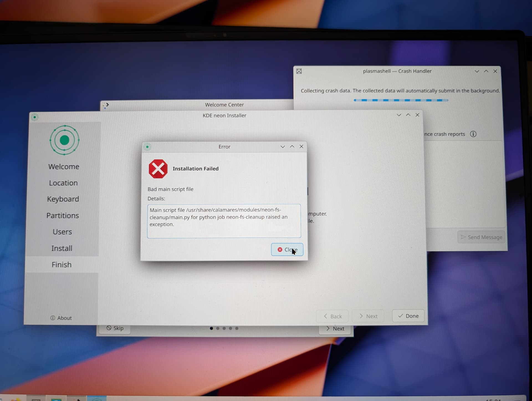The image size is (532, 401).
Task: Click the 'Collecting crash data' status text
Action: pos(400,91)
